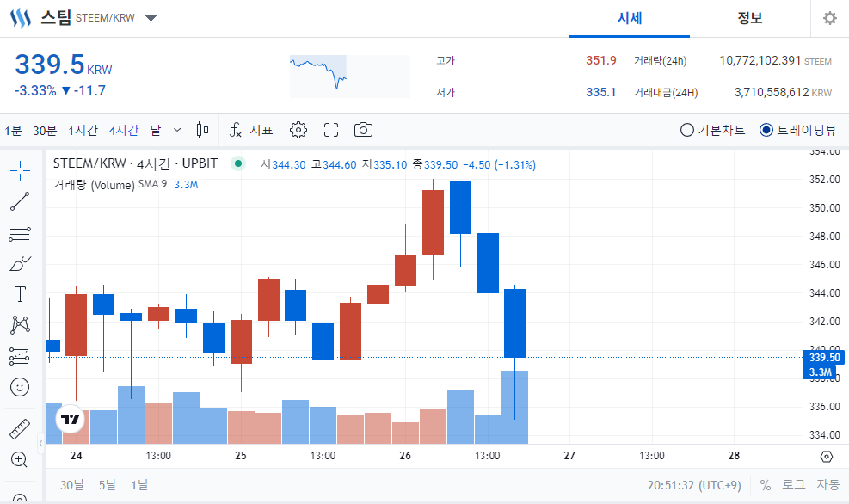This screenshot has width=849, height=504.
Task: Toggle 로그 logarithmic scale
Action: (x=794, y=484)
